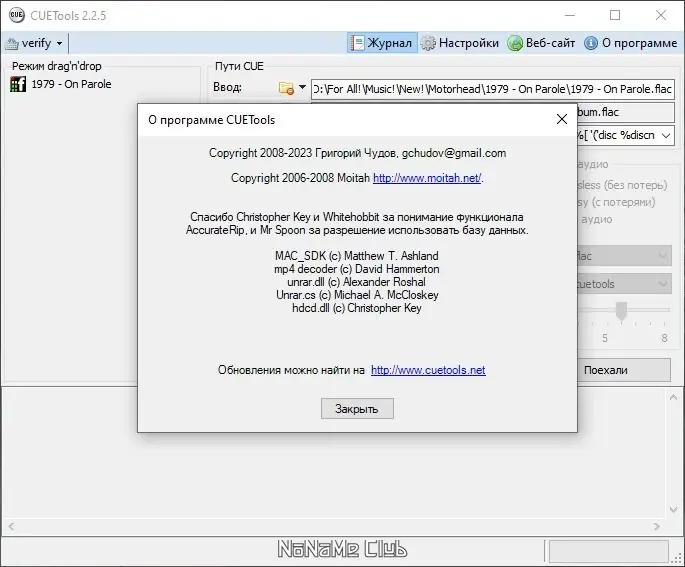Click the MAC_SDK (c) Matthew T. Ashland line

(x=356, y=256)
